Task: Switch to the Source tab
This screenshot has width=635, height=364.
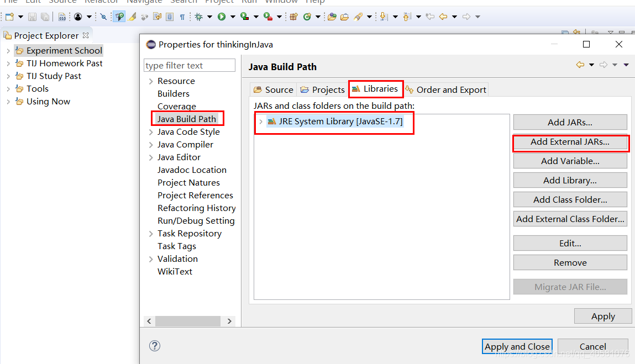Action: point(274,89)
